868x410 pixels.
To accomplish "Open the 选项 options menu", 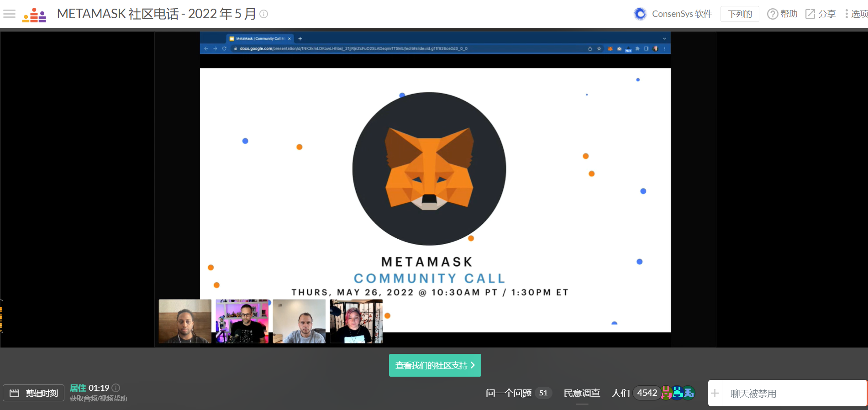I will (856, 14).
